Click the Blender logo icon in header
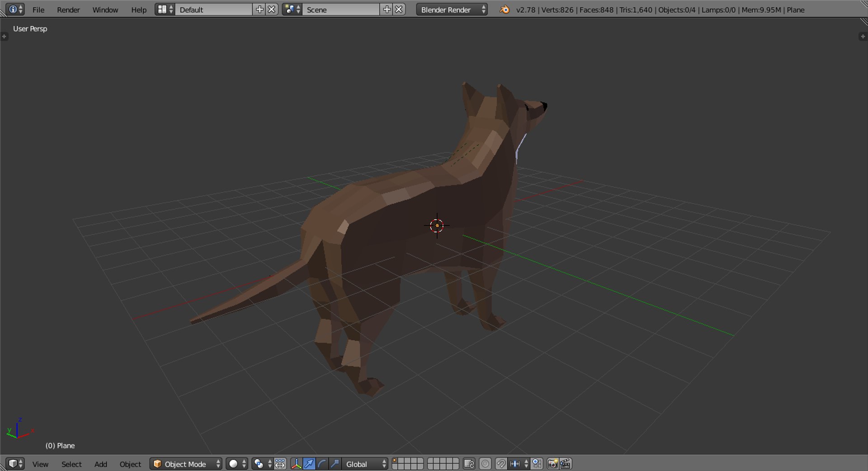Image resolution: width=868 pixels, height=471 pixels. click(505, 10)
